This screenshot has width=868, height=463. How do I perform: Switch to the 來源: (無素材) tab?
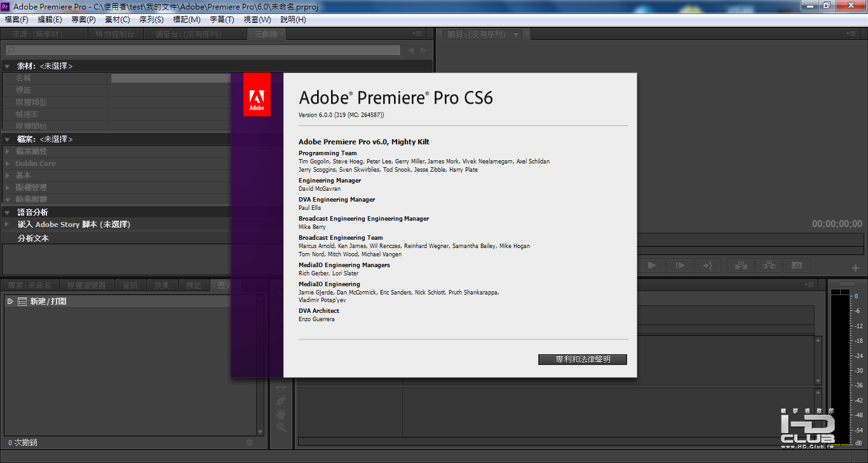coord(44,34)
